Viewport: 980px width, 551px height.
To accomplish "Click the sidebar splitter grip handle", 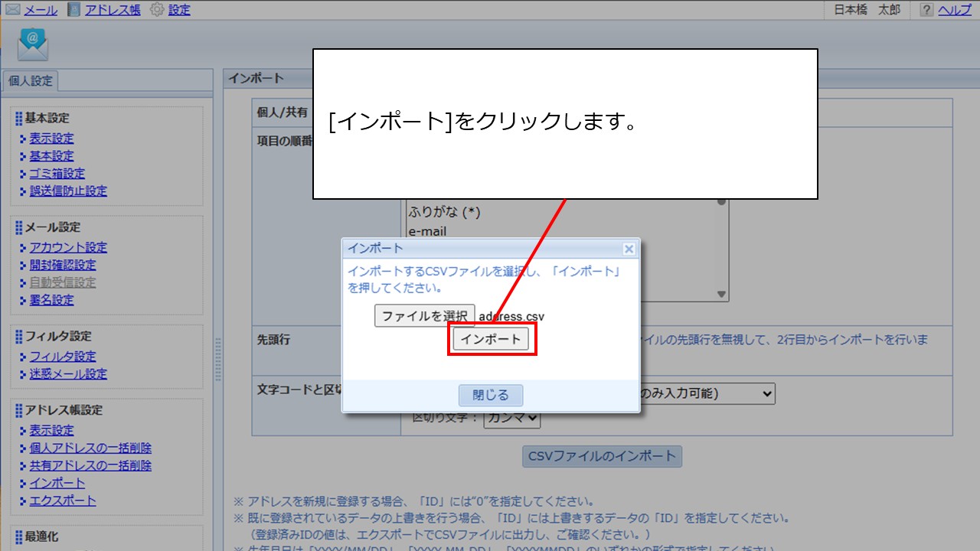I will tap(218, 360).
